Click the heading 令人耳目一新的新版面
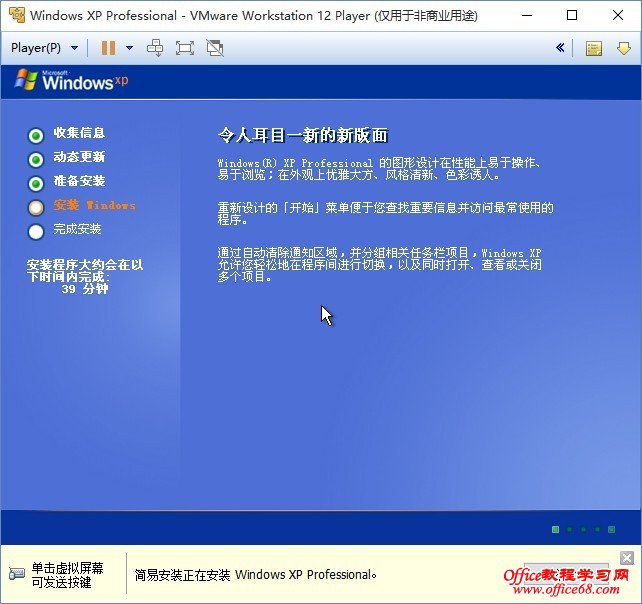 pos(303,135)
